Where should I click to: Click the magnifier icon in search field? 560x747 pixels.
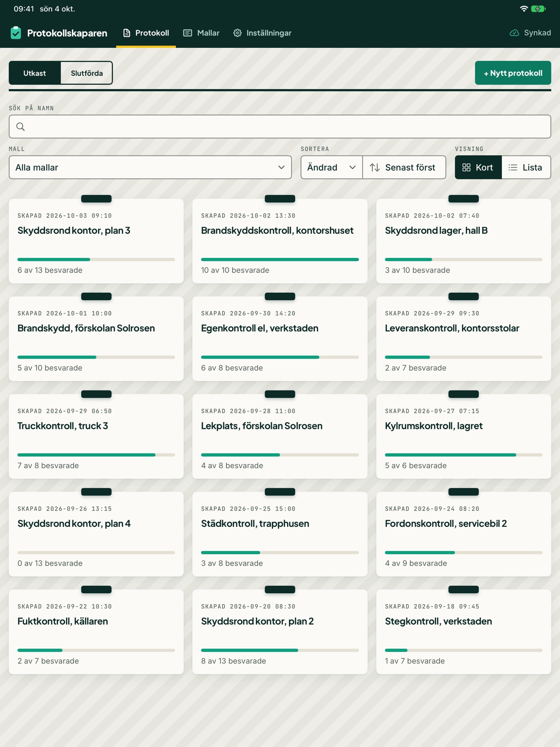click(20, 127)
